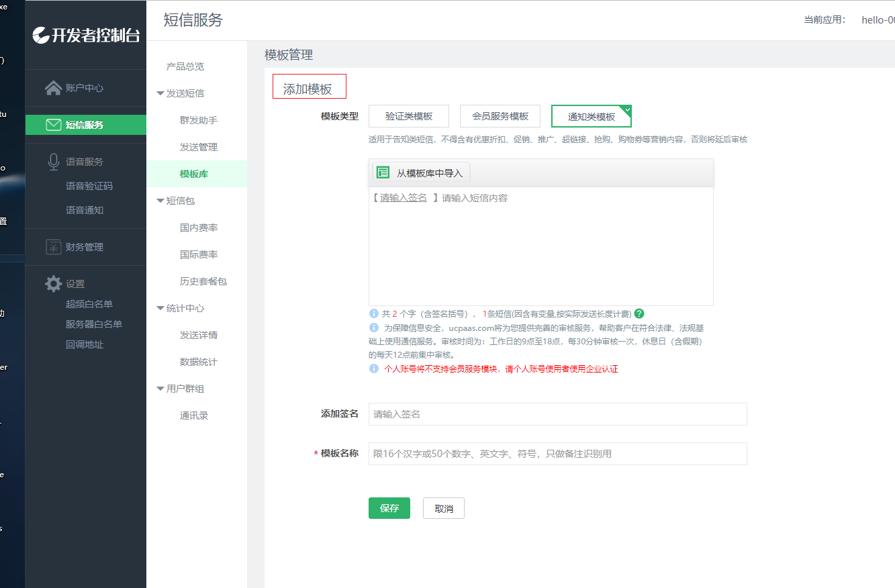Focus the SMS content text area
This screenshot has height=588, width=895.
pyautogui.click(x=541, y=246)
